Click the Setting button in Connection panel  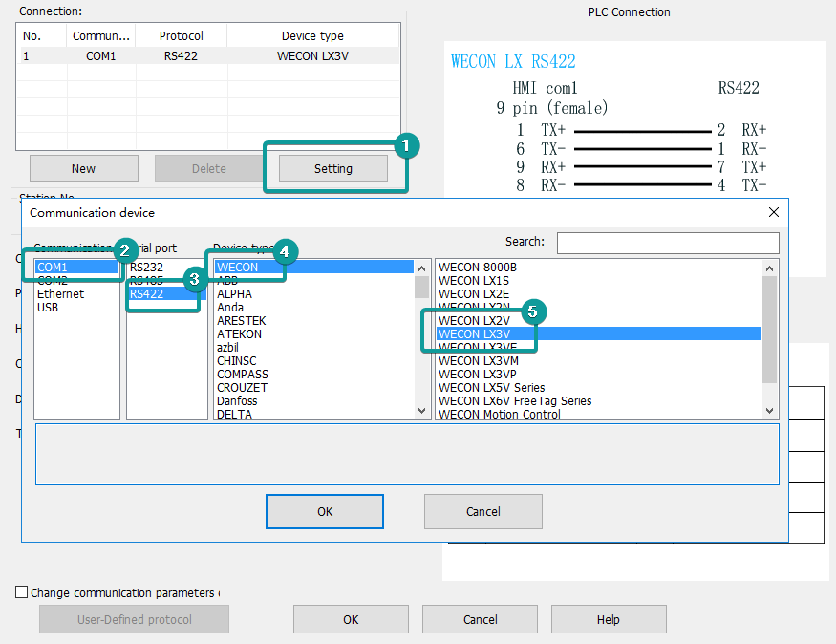pos(331,168)
